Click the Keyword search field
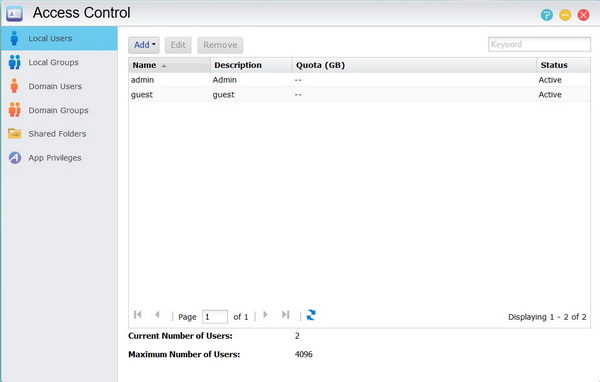This screenshot has width=600, height=382. (x=539, y=44)
